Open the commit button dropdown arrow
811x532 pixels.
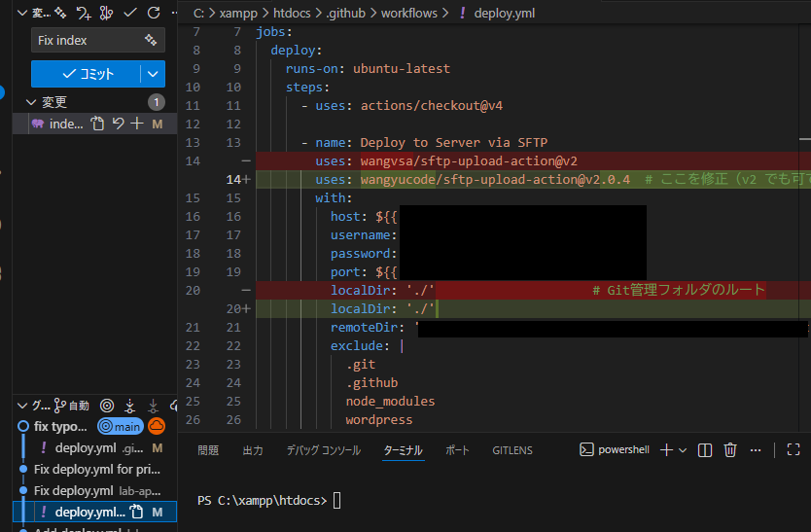(153, 74)
